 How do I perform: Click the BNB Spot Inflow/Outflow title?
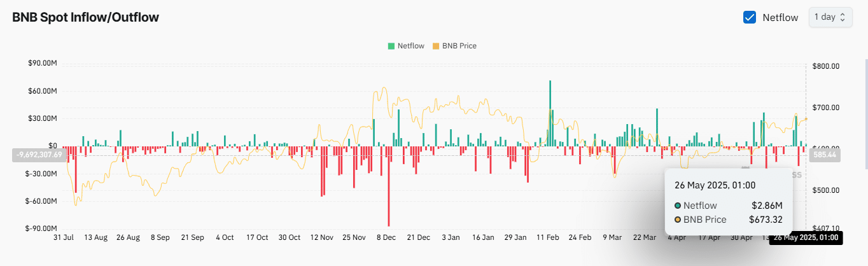(85, 17)
